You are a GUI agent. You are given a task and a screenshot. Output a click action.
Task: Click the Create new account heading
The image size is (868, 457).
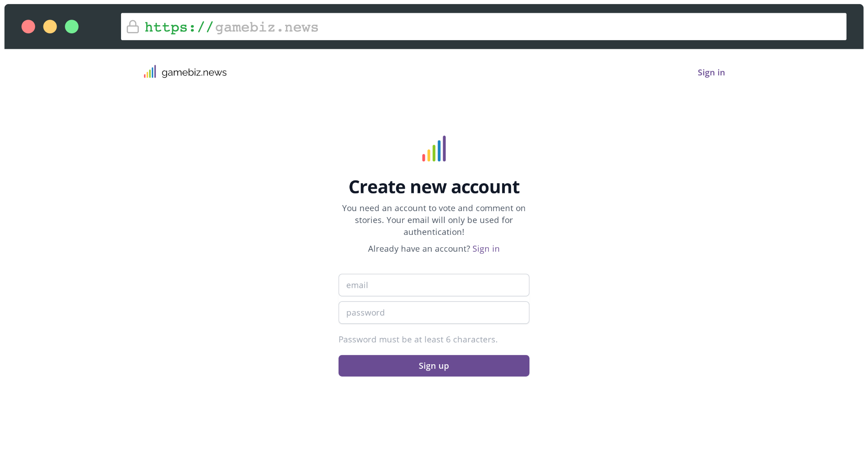pos(434,186)
